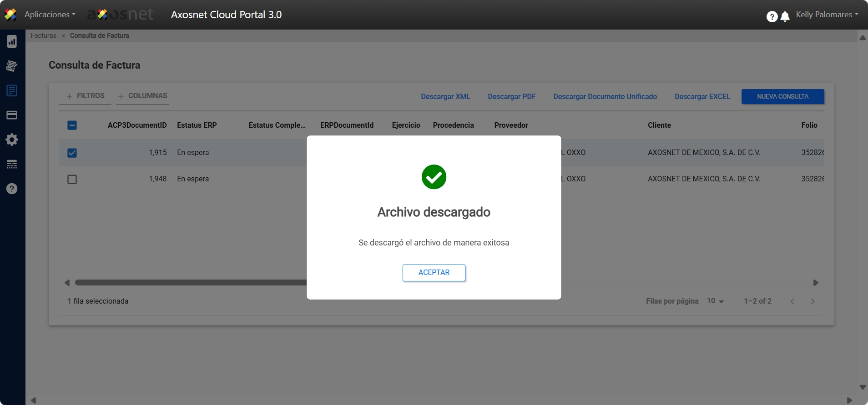Open the FILTROS tab
The height and width of the screenshot is (405, 868).
(x=85, y=96)
